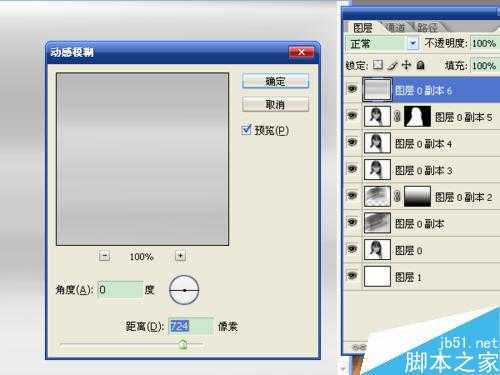Click the 取消 button in the motion blur dialog
Screen dimensions: 500x375
pyautogui.click(x=275, y=105)
